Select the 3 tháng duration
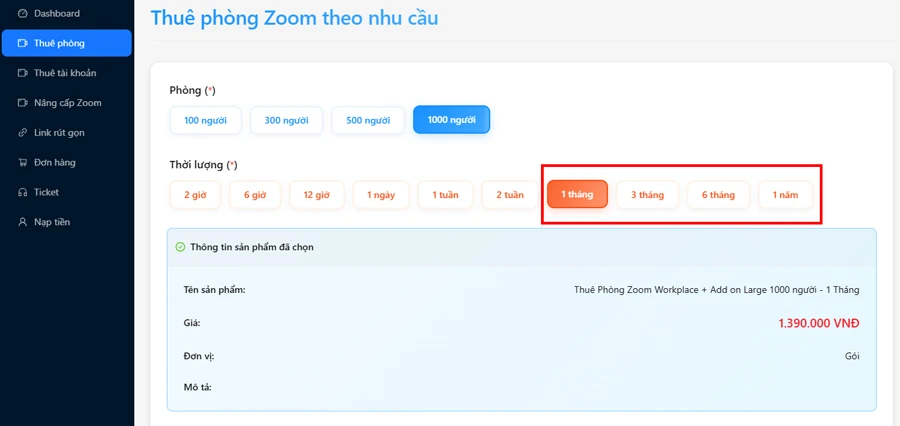Viewport: 900px width, 426px height. (x=647, y=195)
